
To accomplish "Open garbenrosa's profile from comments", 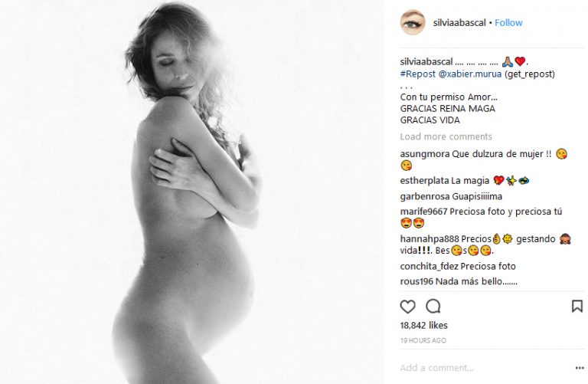I will (x=425, y=196).
